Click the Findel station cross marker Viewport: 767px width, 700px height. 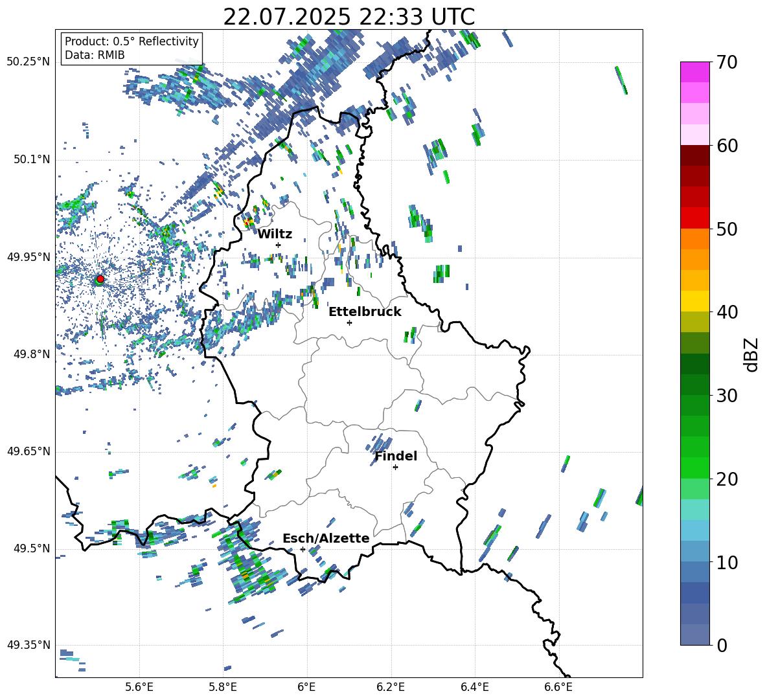tap(395, 468)
